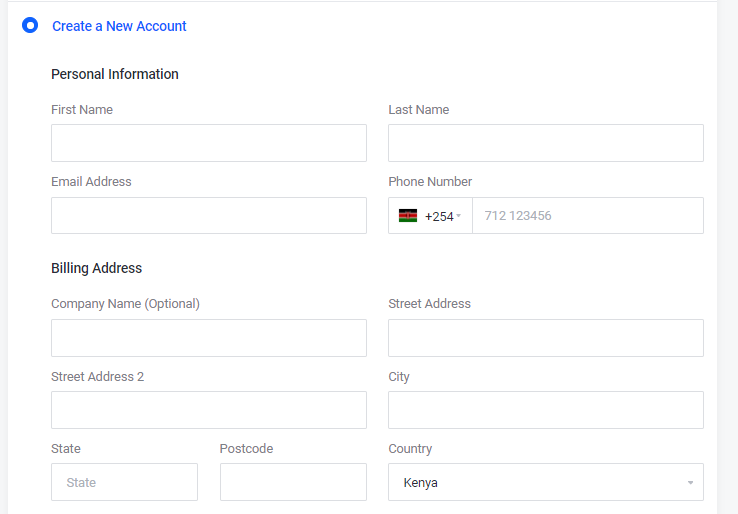738x514 pixels.
Task: Focus the Street Address input field
Action: tap(545, 338)
